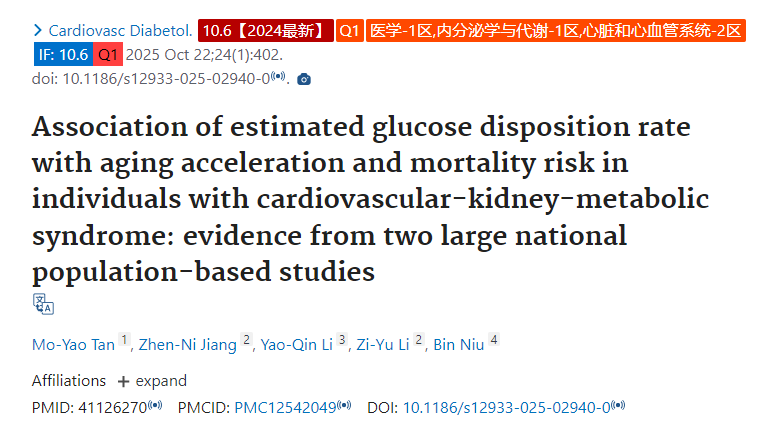
Task: Click the camera screenshot icon after doi
Action: [x=304, y=79]
